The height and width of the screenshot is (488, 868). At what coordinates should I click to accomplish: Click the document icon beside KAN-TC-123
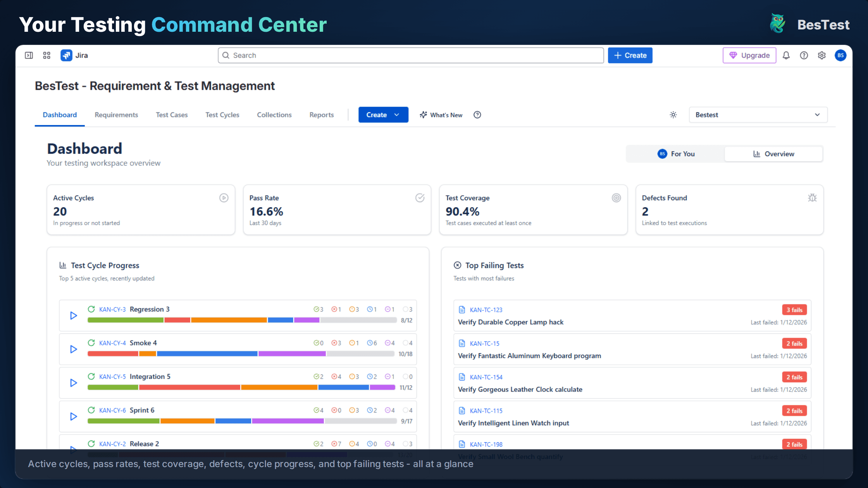[x=462, y=309]
